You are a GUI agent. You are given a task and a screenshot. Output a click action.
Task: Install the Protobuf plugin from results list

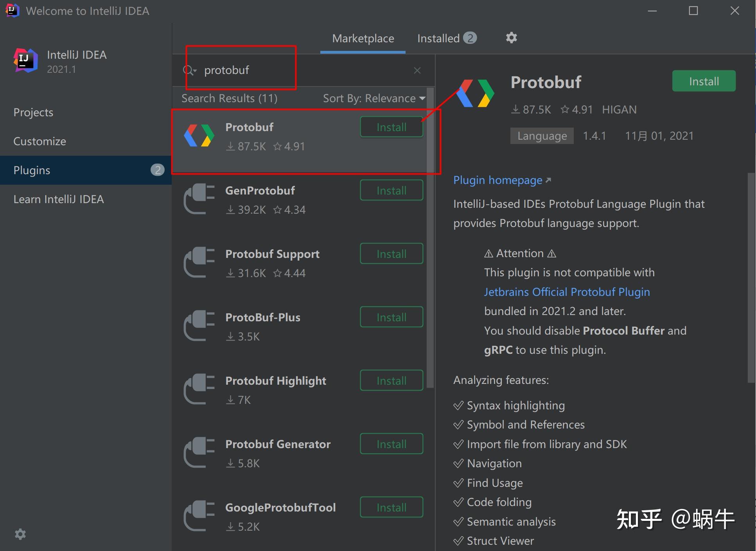(391, 127)
